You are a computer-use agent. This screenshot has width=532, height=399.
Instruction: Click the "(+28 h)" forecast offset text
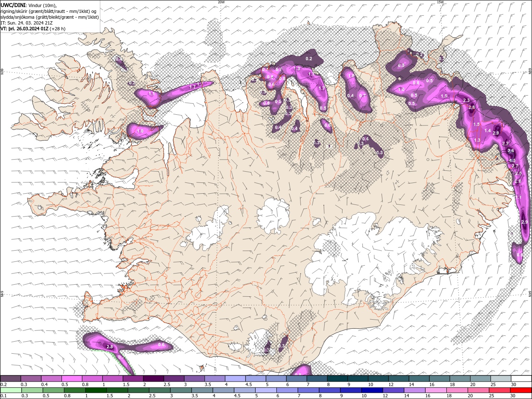[58, 29]
